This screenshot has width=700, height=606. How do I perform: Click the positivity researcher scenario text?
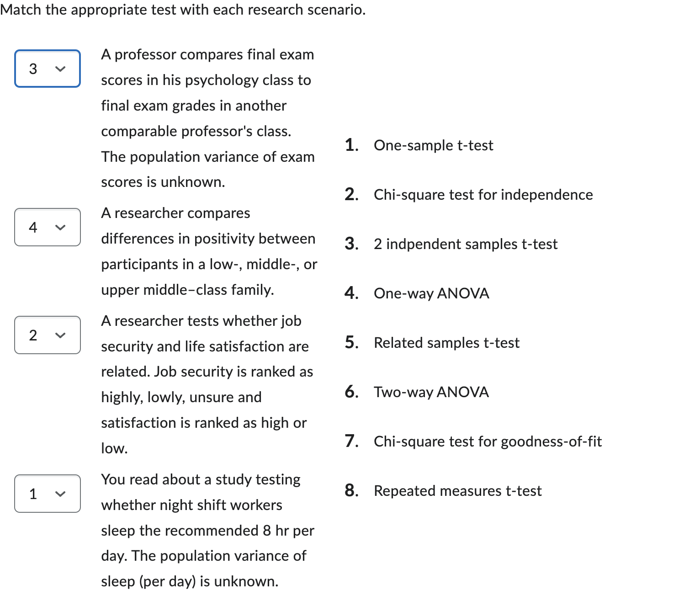pyautogui.click(x=208, y=250)
